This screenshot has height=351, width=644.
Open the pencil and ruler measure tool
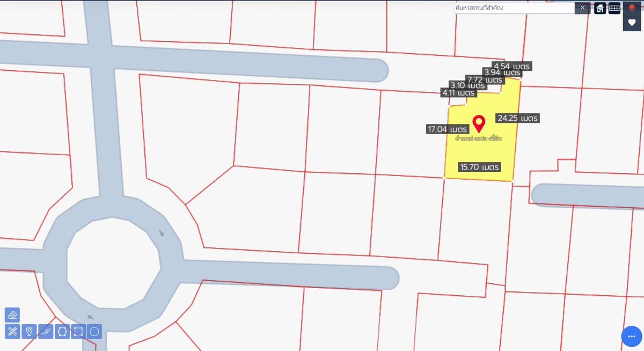click(12, 332)
